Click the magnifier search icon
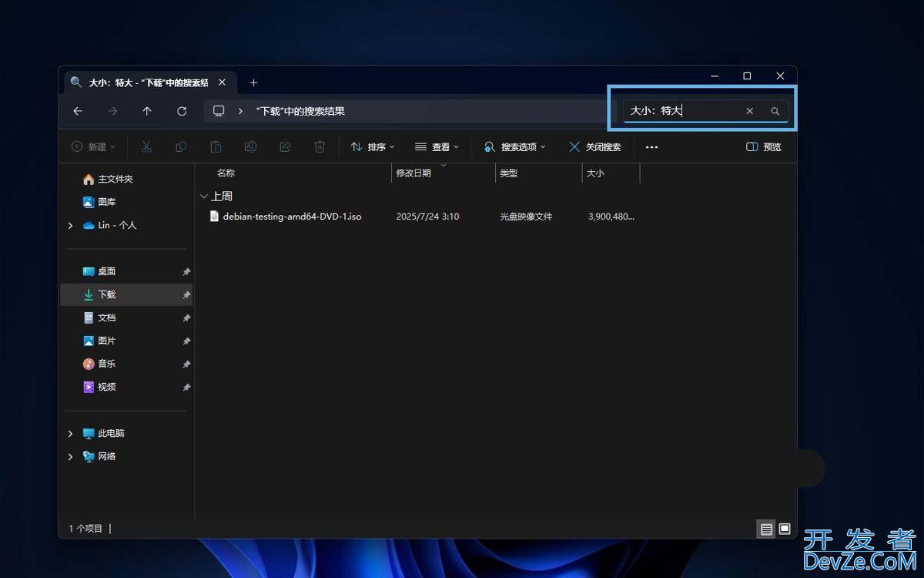 775,111
